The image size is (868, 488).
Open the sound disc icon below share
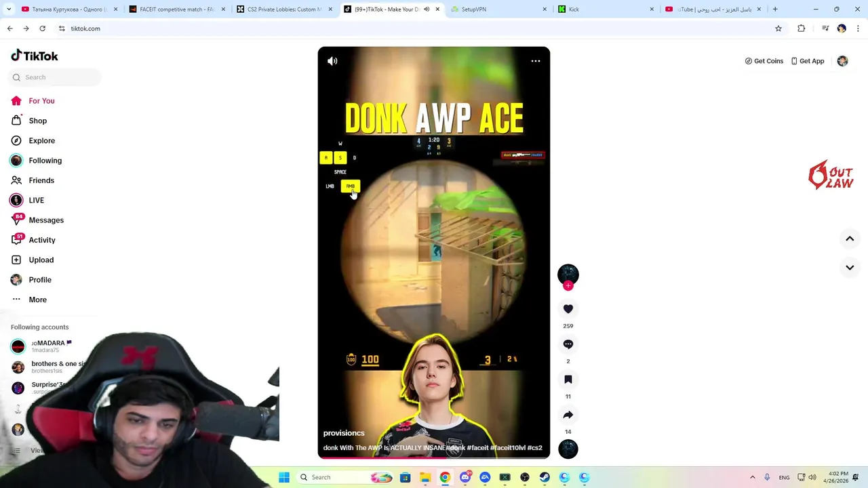point(568,449)
